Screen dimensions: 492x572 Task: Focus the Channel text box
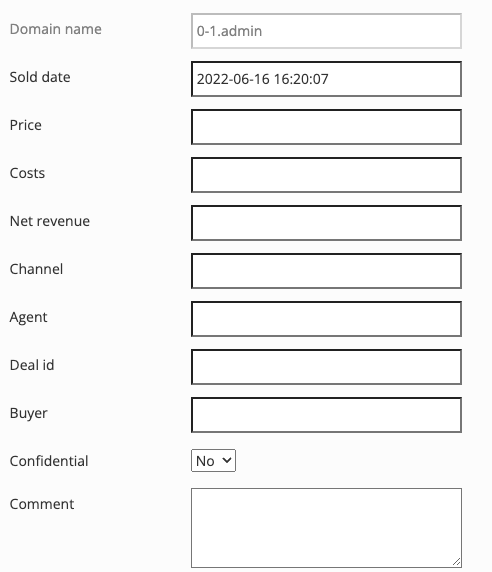326,271
